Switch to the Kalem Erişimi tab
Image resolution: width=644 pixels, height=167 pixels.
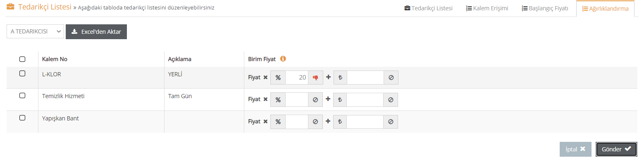coord(487,8)
